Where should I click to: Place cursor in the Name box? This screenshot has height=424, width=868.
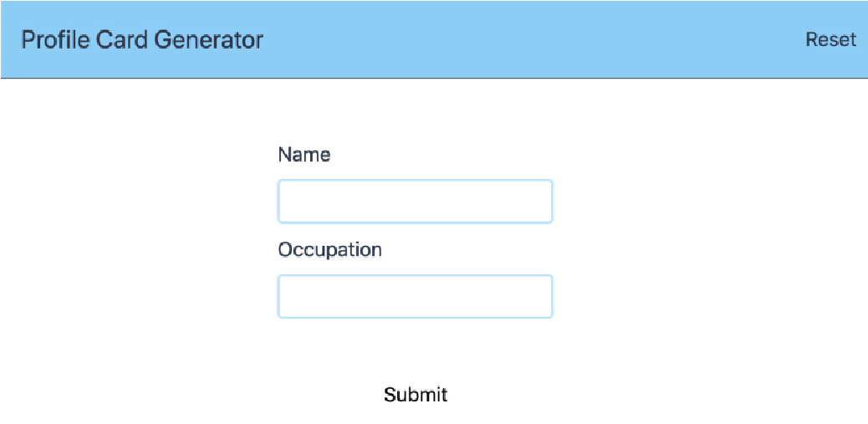(415, 202)
